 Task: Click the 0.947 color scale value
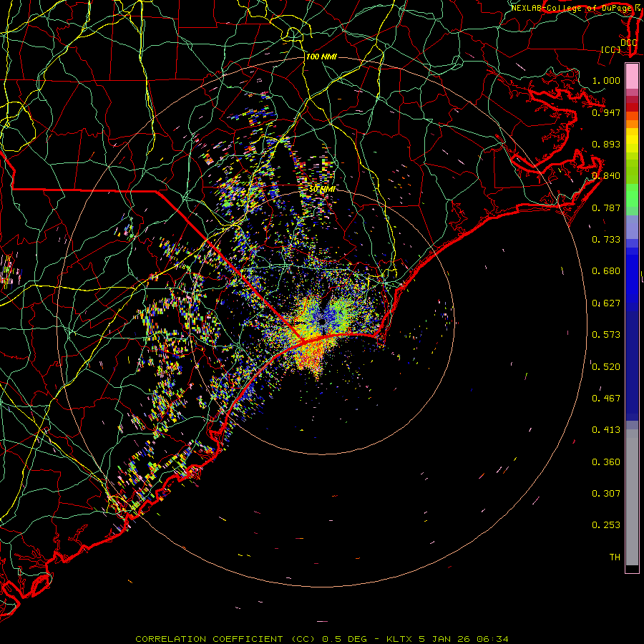pyautogui.click(x=606, y=112)
